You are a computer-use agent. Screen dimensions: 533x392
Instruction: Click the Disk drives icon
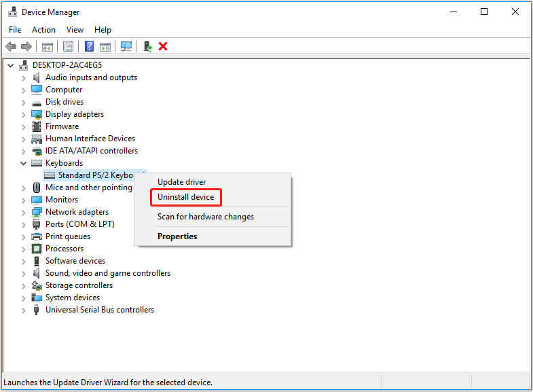point(37,103)
